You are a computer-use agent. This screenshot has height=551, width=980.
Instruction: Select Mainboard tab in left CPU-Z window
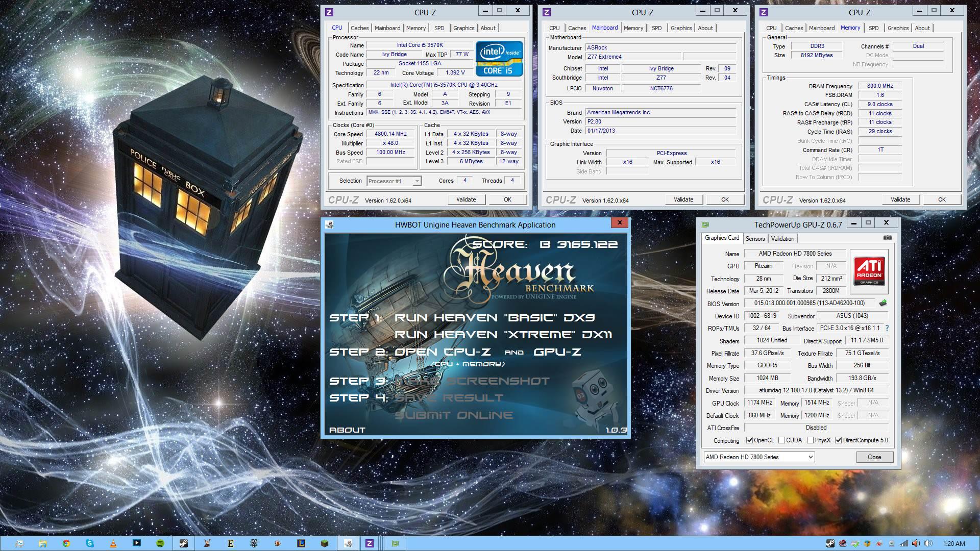pos(387,28)
